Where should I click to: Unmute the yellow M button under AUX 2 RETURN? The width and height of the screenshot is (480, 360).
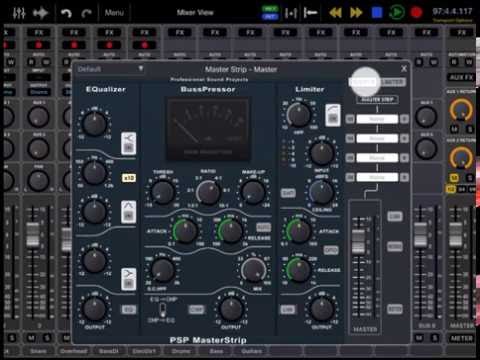(454, 178)
